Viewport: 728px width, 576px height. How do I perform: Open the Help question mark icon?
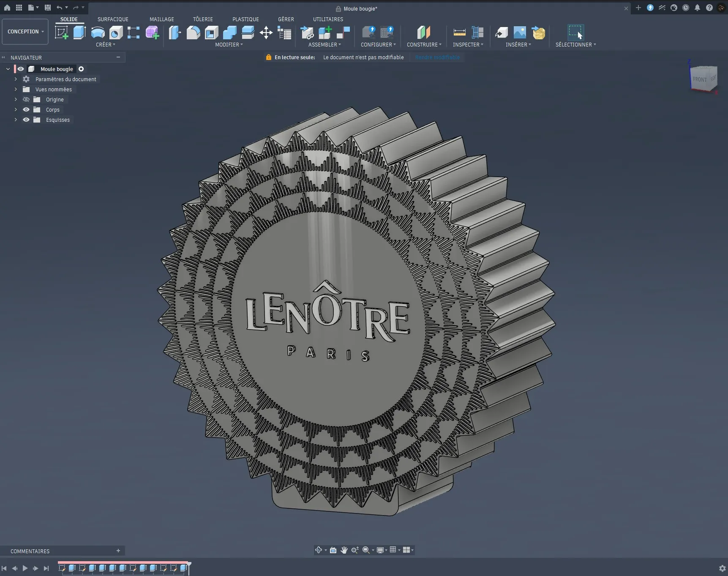click(x=709, y=8)
